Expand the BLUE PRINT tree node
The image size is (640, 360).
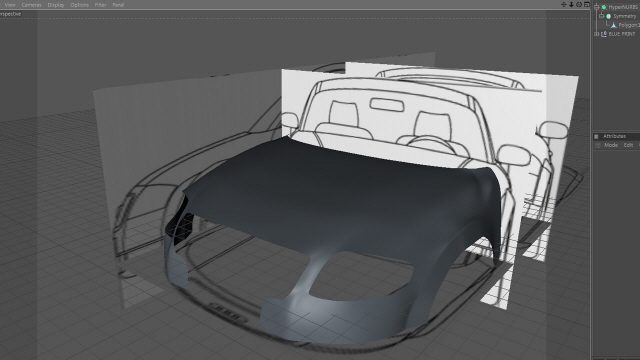click(x=597, y=34)
